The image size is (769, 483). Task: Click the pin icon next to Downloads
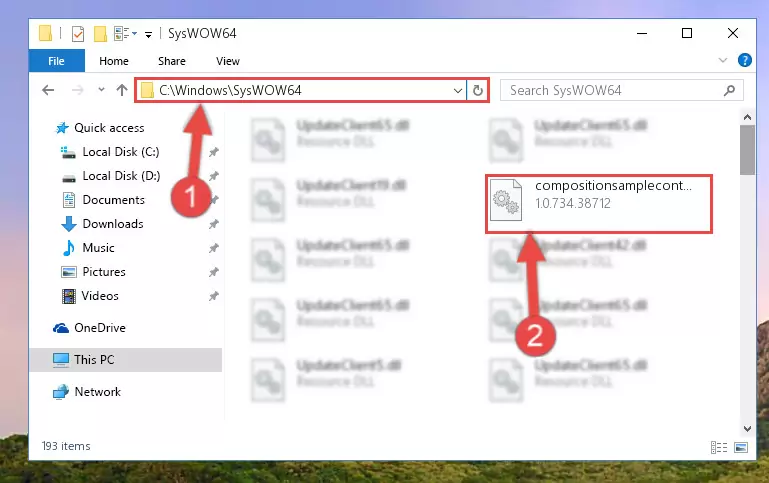pos(213,224)
